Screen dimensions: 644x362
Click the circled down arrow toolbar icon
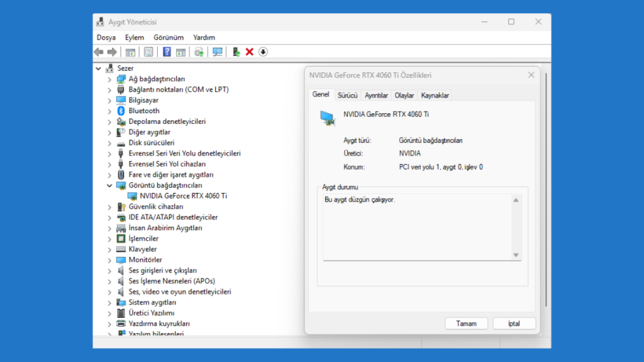pos(264,52)
